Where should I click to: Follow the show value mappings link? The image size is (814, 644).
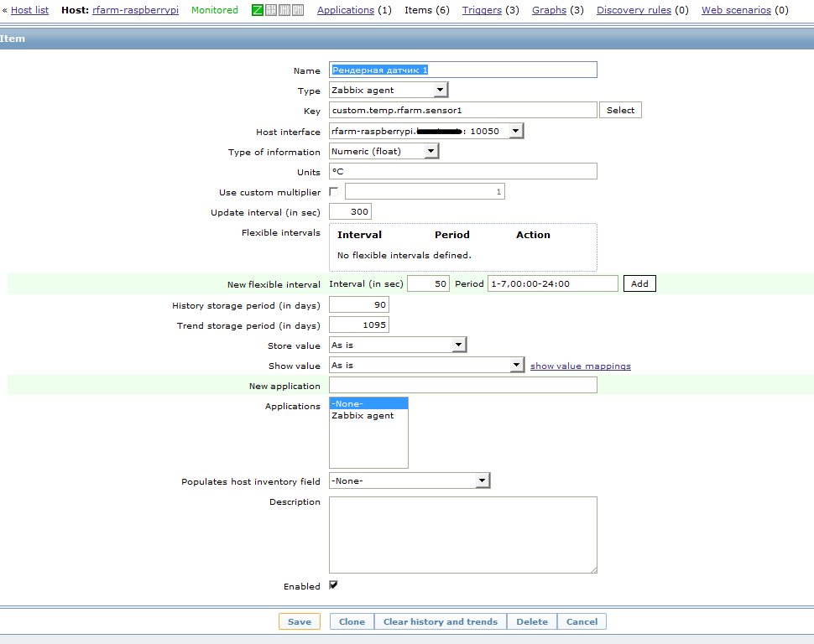(580, 366)
